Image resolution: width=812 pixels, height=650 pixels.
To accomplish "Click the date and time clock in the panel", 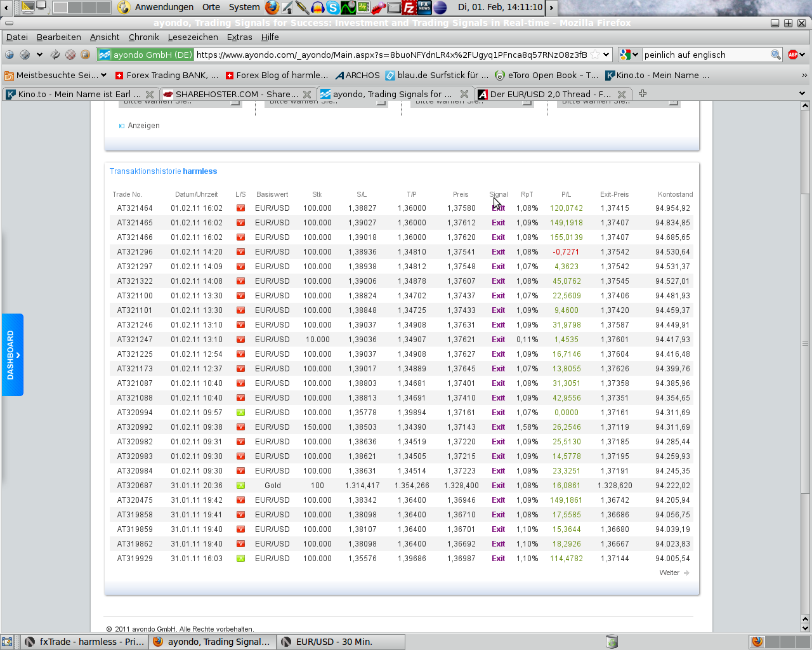I will click(500, 8).
